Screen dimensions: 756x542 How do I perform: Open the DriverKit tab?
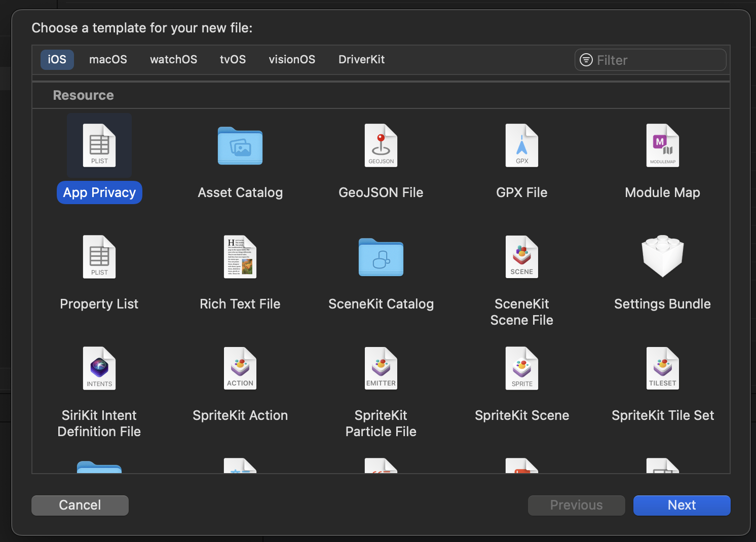(362, 60)
